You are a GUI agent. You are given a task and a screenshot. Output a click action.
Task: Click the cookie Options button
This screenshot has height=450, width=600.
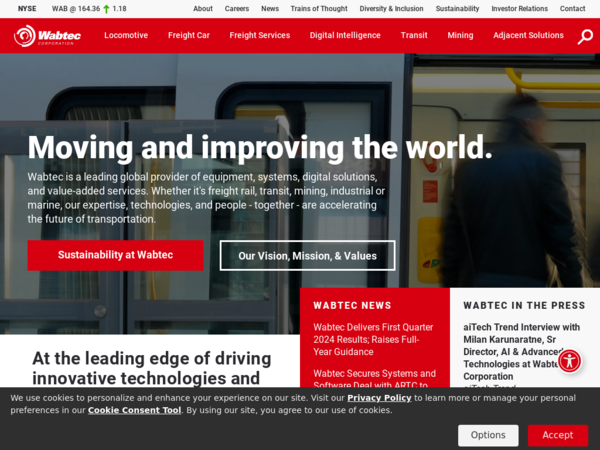tap(488, 435)
